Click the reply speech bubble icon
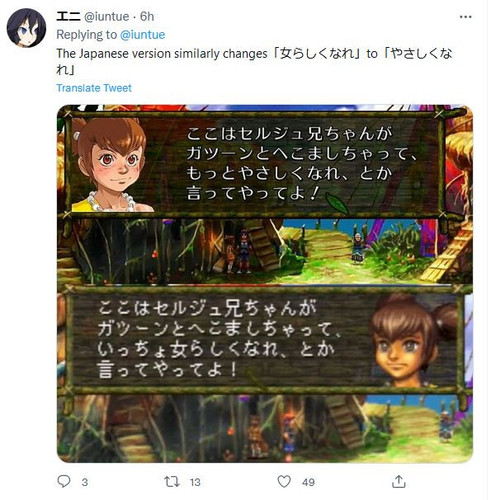This screenshot has width=491, height=500. 64,482
